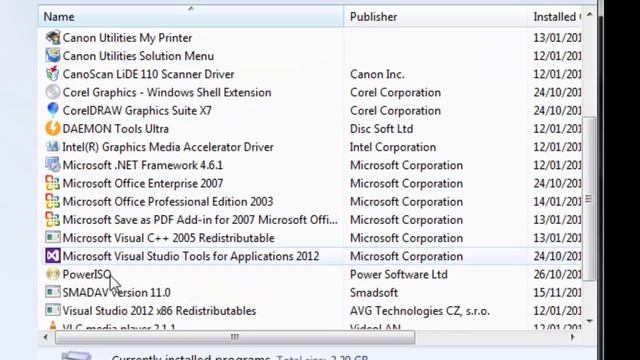Sort programs by the Name column header
Image resolution: width=640 pixels, height=360 pixels.
click(x=191, y=16)
